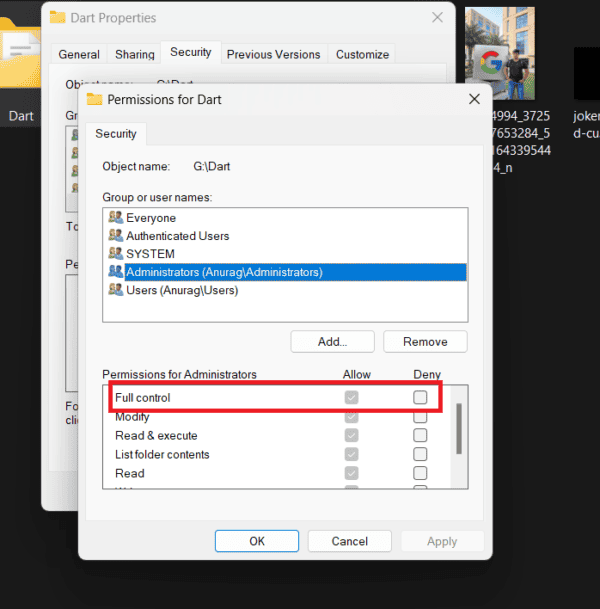Click the permissions list scrollbar thumb
Image resolution: width=600 pixels, height=609 pixels.
[459, 428]
